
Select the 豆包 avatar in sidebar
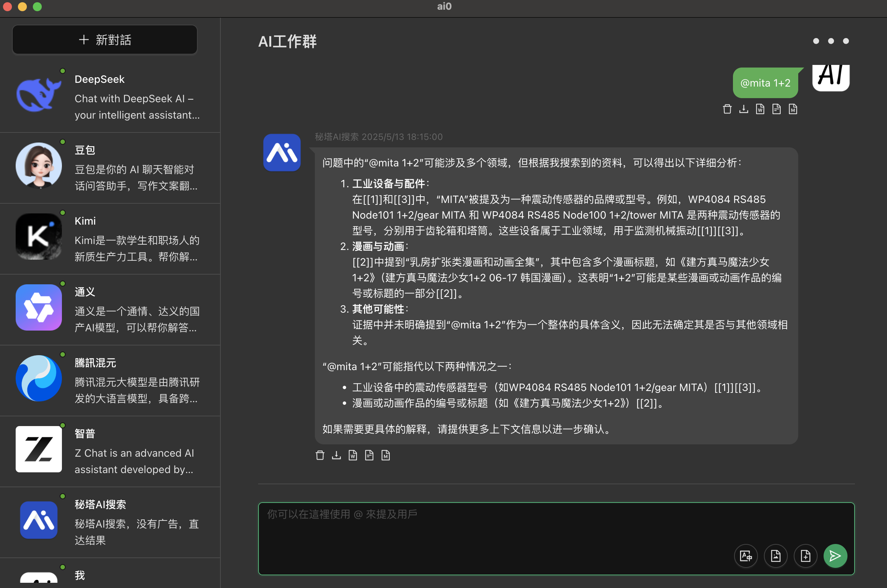pyautogui.click(x=39, y=165)
